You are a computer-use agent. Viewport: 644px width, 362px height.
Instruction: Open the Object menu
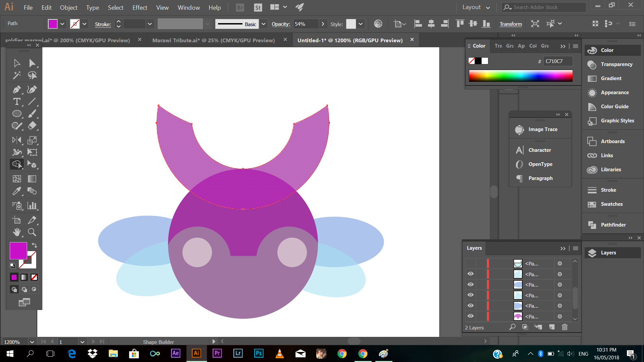pos(69,7)
